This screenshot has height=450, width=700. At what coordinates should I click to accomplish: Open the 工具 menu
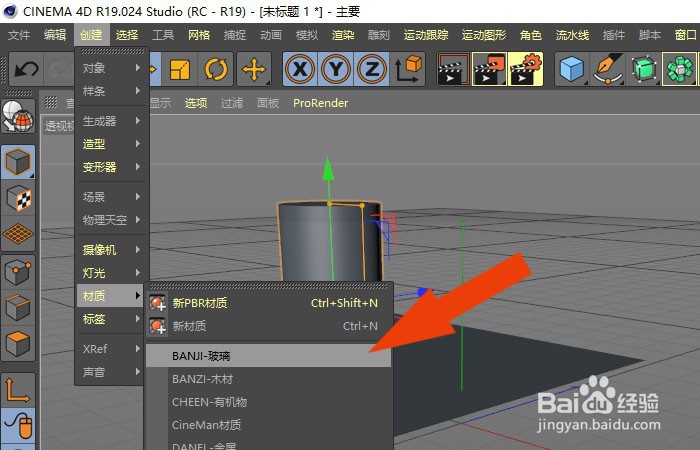163,35
